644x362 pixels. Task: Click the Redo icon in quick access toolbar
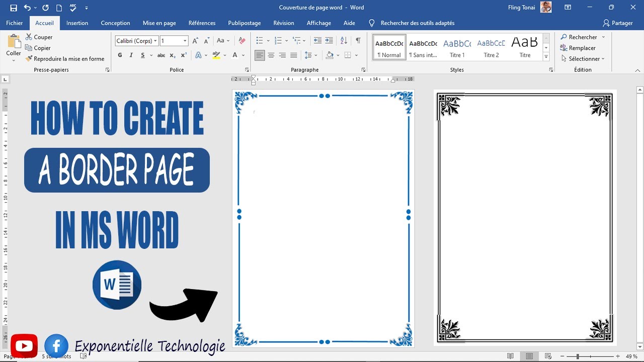pyautogui.click(x=46, y=8)
